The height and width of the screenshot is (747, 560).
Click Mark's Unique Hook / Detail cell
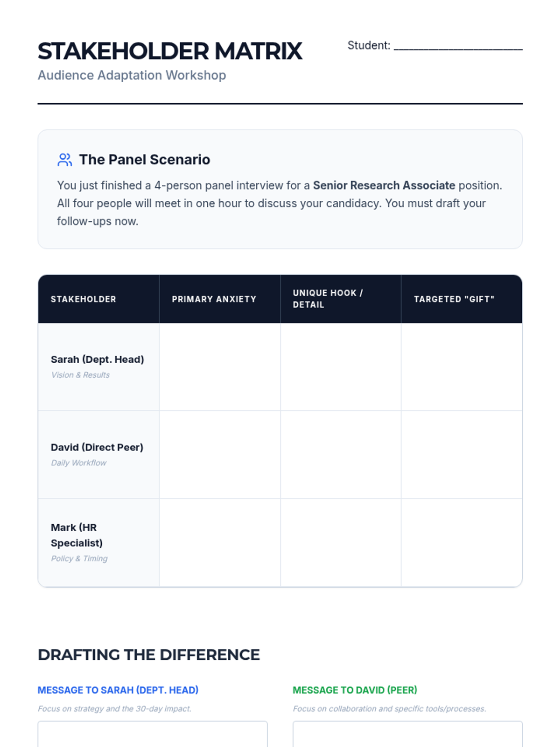tap(341, 543)
